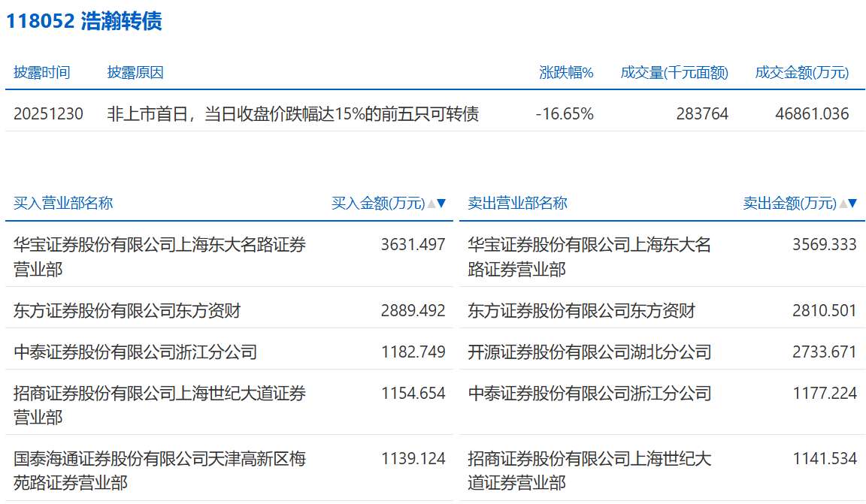
Task: Select sell amount 2733.671
Action: click(825, 352)
